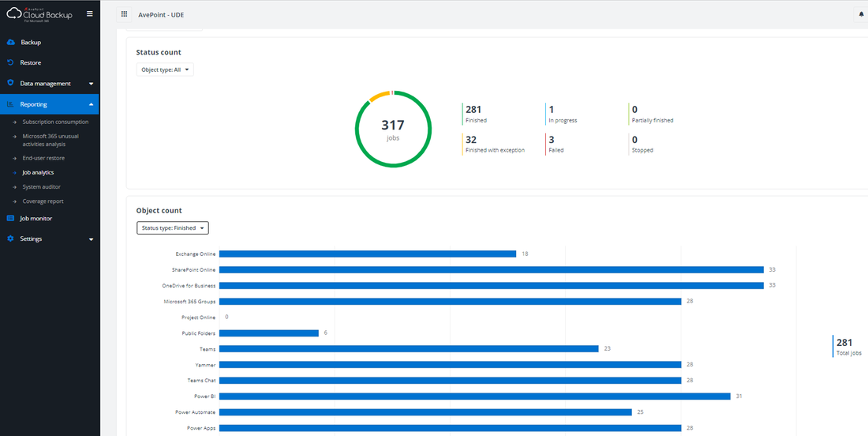This screenshot has width=868, height=436.
Task: Click the 32 Finished with exception count
Action: [493, 144]
